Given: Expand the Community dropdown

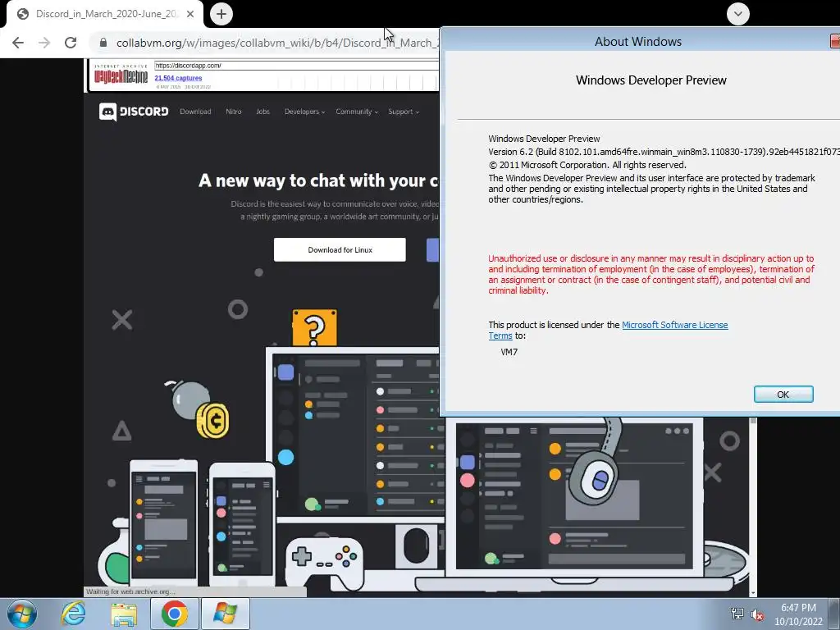Looking at the screenshot, I should (357, 112).
